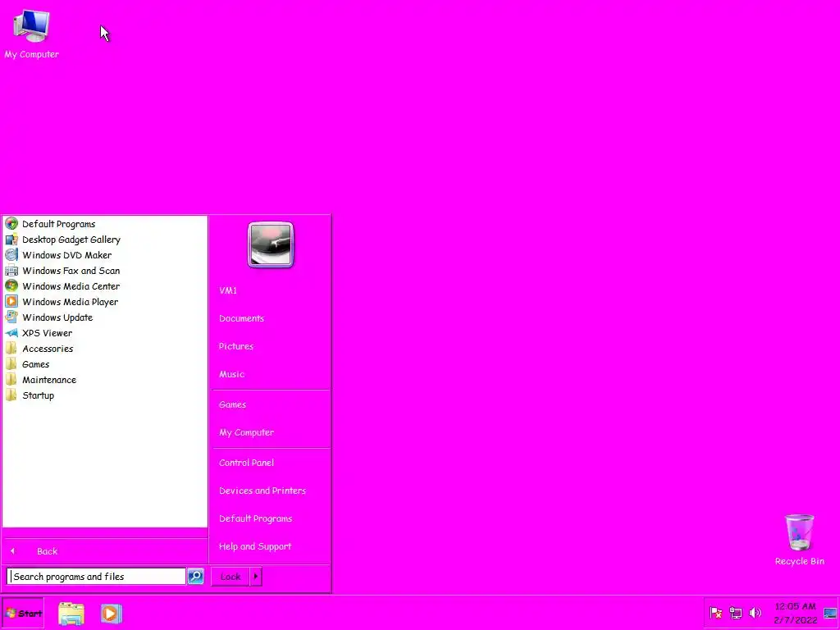Launch Windows DVD Maker icon

(x=11, y=255)
